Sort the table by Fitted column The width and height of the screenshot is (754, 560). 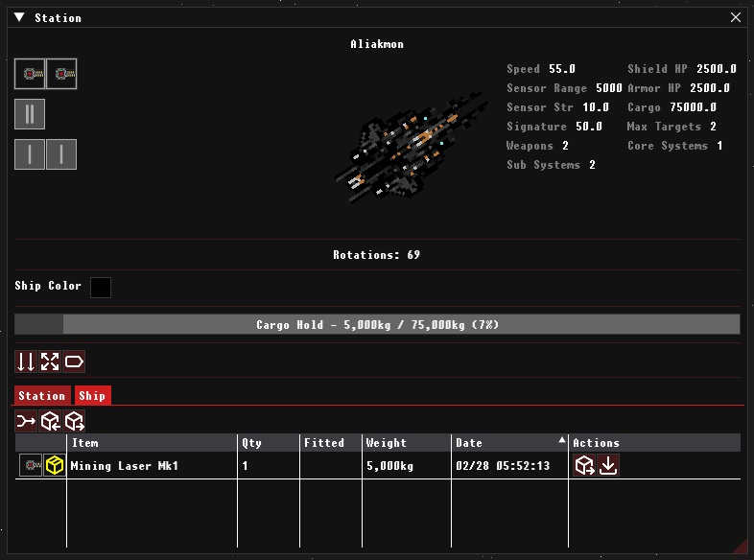[330, 443]
